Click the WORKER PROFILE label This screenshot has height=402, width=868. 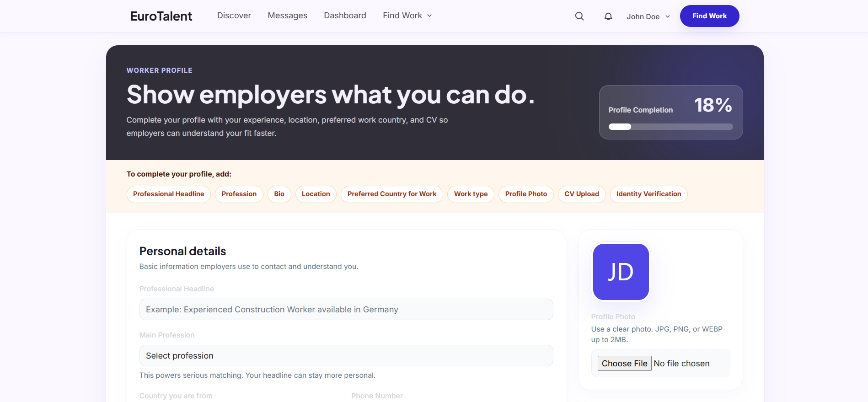click(x=160, y=70)
